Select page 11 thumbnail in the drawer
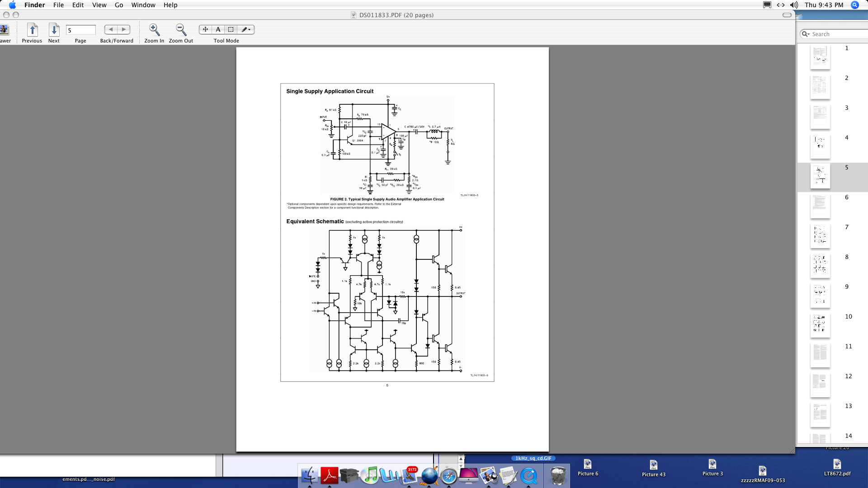Screen dimensions: 868x488 [820, 355]
